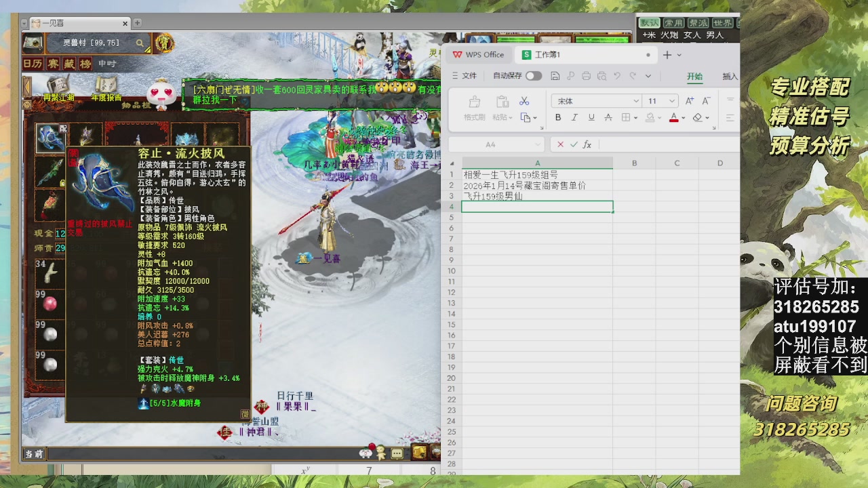The width and height of the screenshot is (868, 488).
Task: Click the Redo arrow in WPS
Action: pos(633,76)
